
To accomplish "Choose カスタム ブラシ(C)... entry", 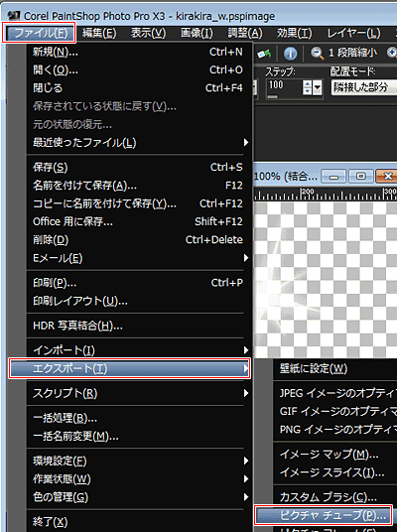I will pos(335,497).
